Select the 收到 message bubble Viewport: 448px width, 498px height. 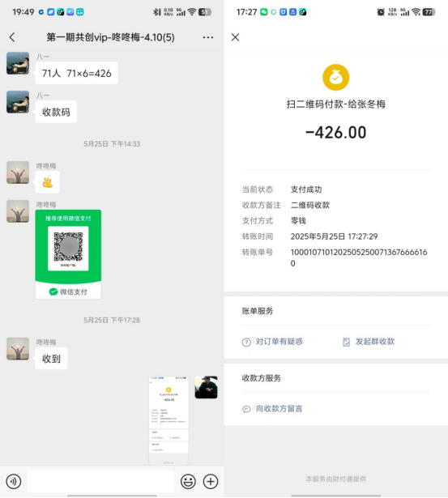click(51, 359)
